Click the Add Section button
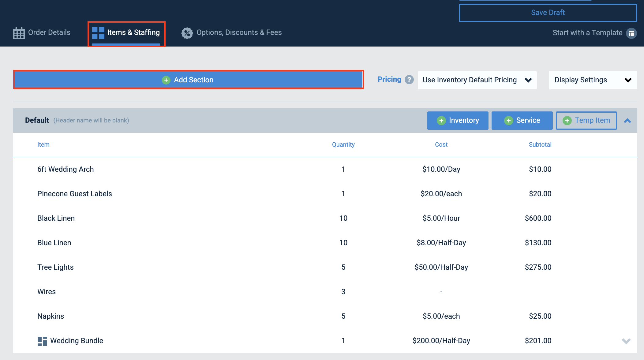 (188, 80)
